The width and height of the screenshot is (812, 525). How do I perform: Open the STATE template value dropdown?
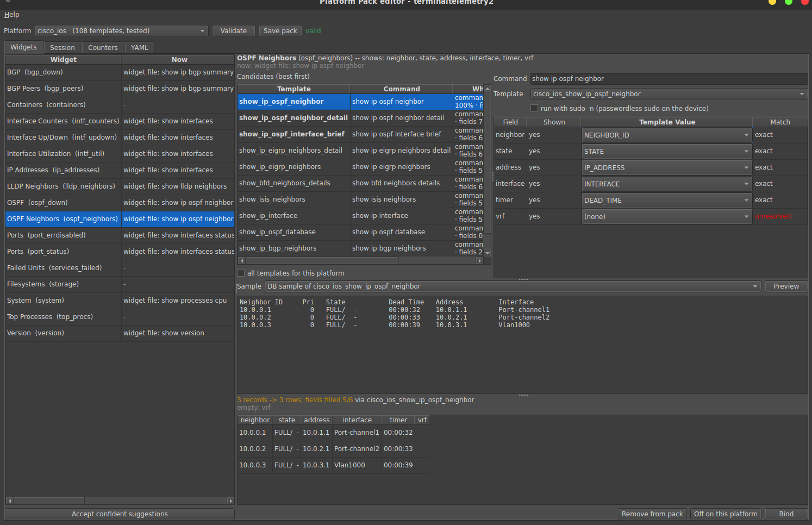click(667, 151)
